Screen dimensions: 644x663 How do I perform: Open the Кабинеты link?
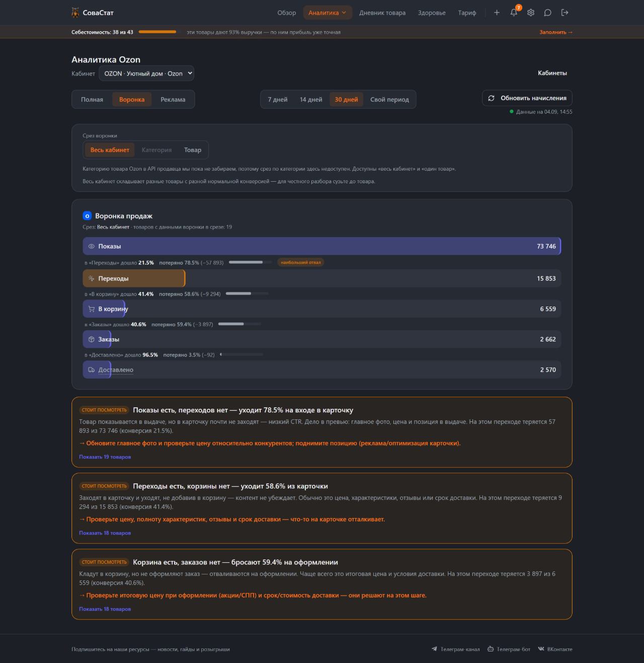552,73
